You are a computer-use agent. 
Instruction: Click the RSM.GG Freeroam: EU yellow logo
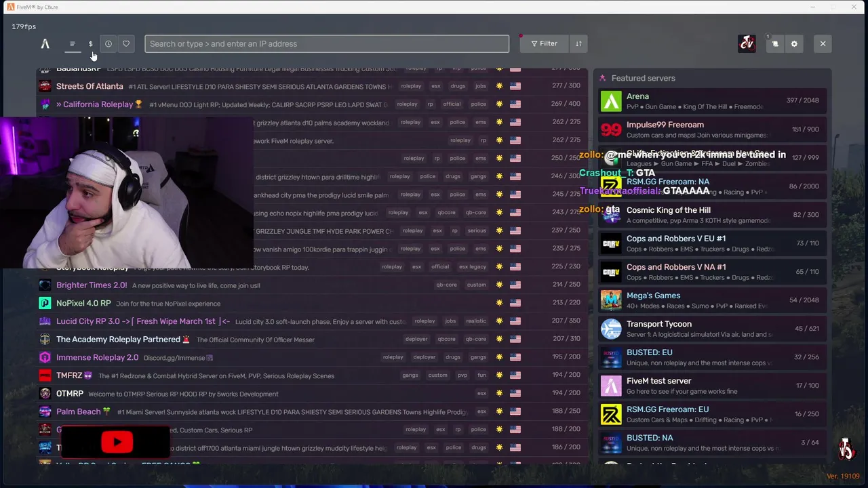611,414
